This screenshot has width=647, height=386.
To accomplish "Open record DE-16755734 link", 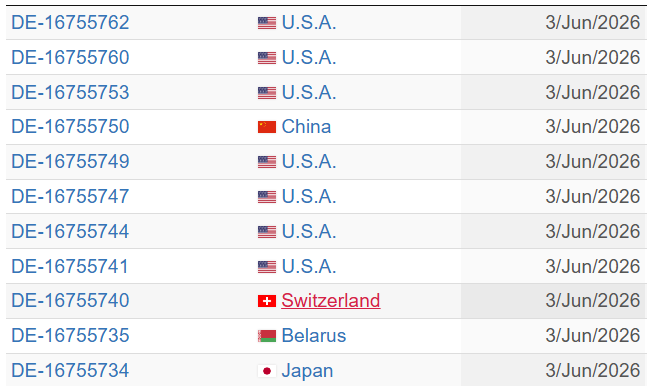I will click(70, 371).
